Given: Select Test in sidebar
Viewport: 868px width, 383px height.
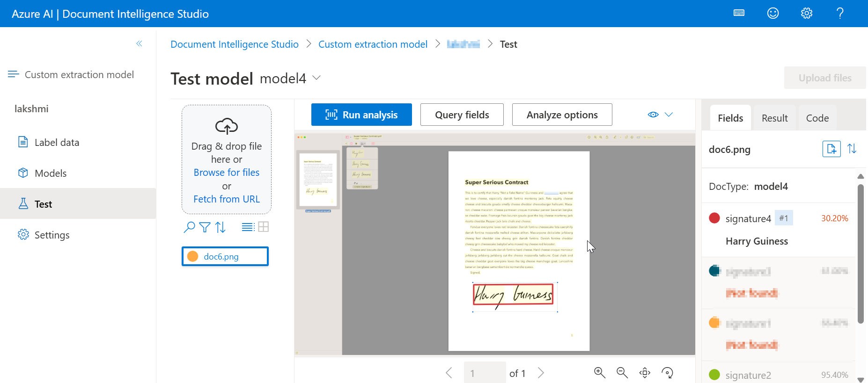Looking at the screenshot, I should (78, 204).
